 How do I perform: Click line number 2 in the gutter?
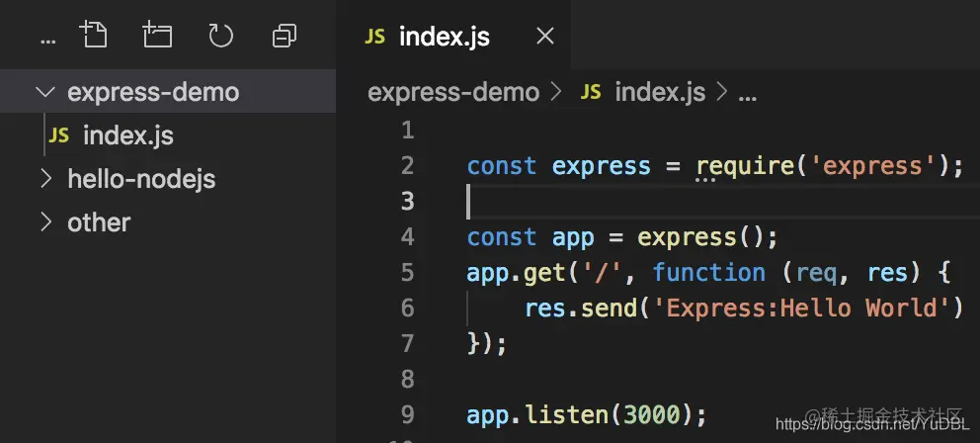coord(407,166)
